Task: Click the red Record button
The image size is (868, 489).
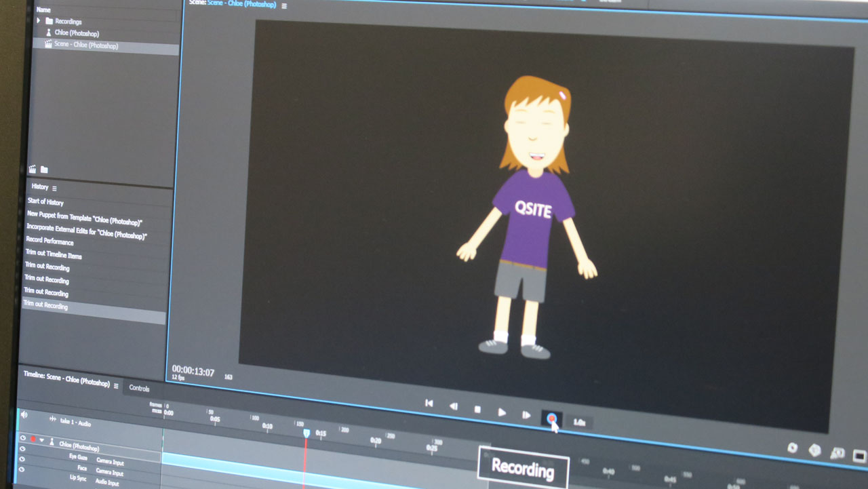Action: (x=551, y=418)
